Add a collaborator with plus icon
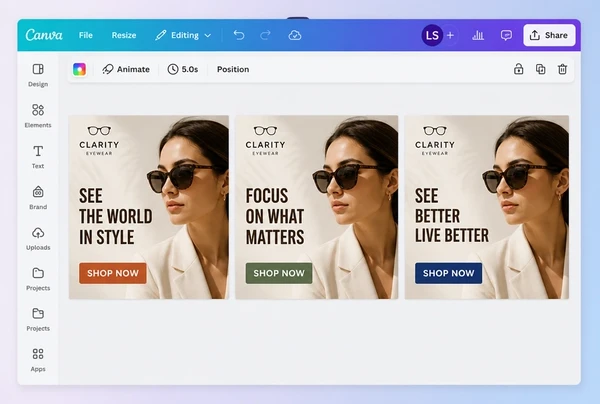 (450, 35)
